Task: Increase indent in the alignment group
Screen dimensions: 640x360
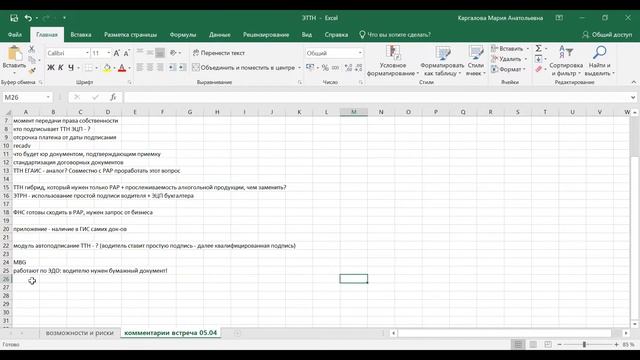Action: coord(182,67)
